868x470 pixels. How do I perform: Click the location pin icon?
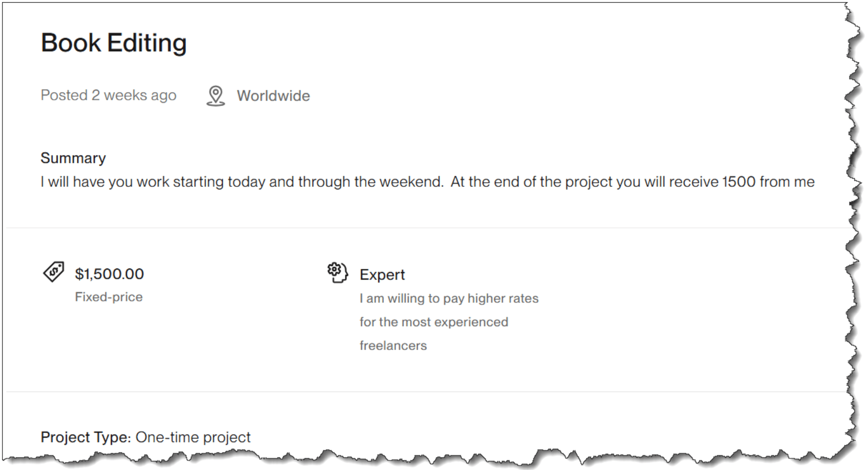point(215,96)
